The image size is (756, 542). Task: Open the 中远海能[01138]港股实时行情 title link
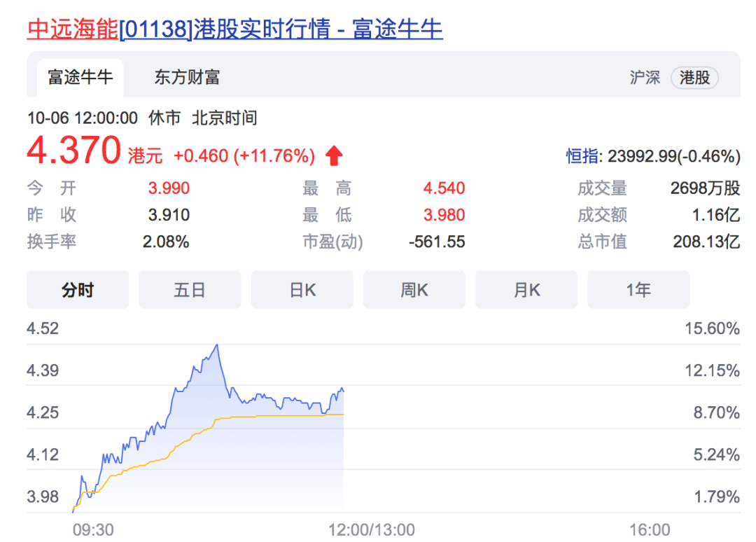[x=234, y=29]
